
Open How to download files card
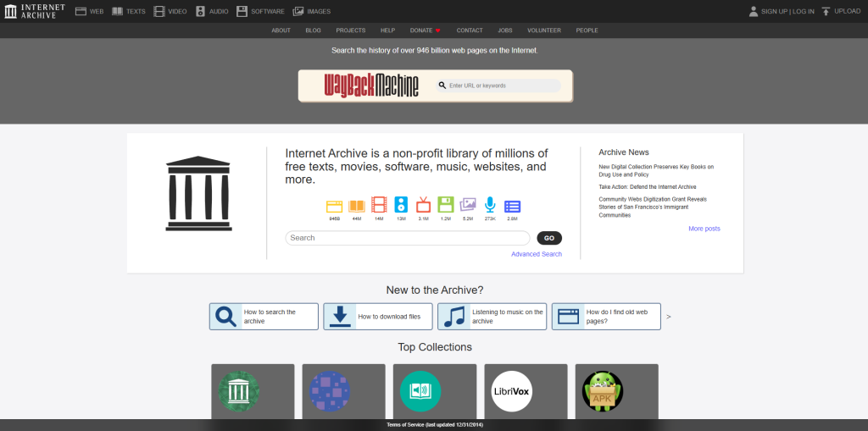tap(378, 317)
